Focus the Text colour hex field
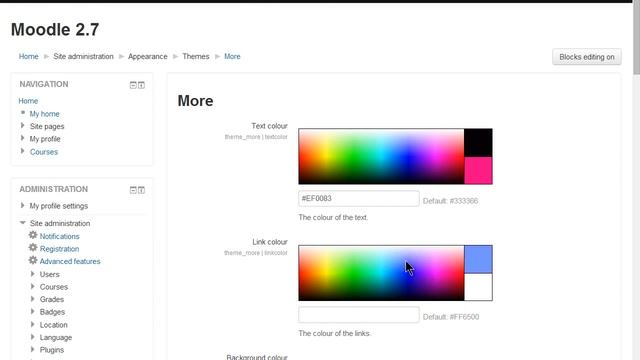This screenshot has height=360, width=640. [x=359, y=199]
